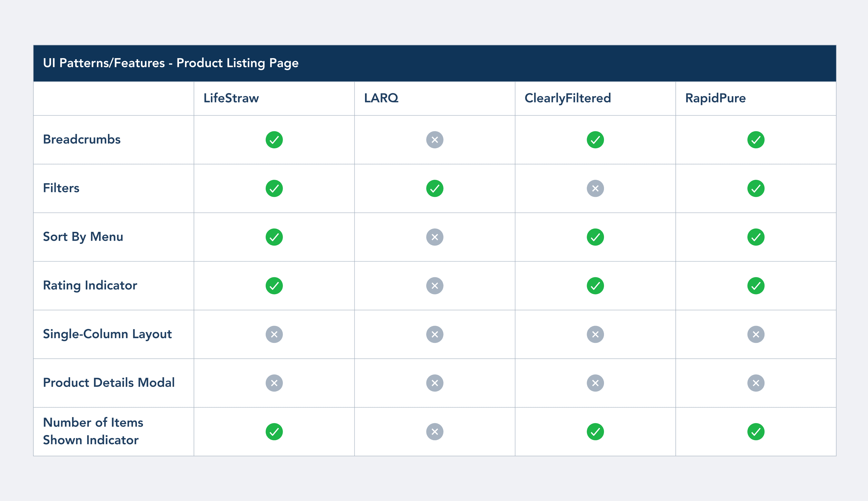Click ClearlyFiltered Filters gray X icon
The height and width of the screenshot is (501, 868).
coord(595,188)
